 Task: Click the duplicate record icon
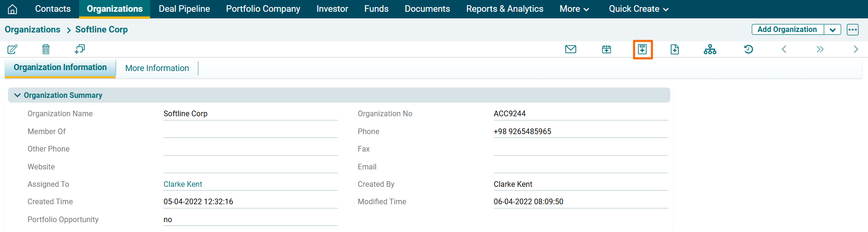(80, 49)
